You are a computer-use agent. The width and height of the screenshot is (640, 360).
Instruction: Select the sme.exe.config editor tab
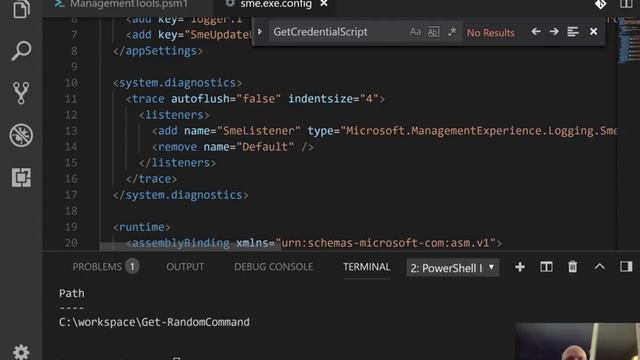click(x=276, y=4)
